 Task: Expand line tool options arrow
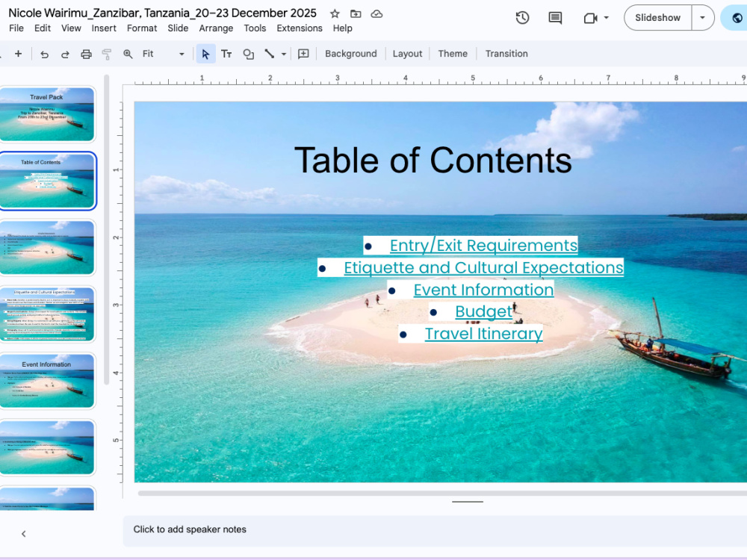click(284, 54)
